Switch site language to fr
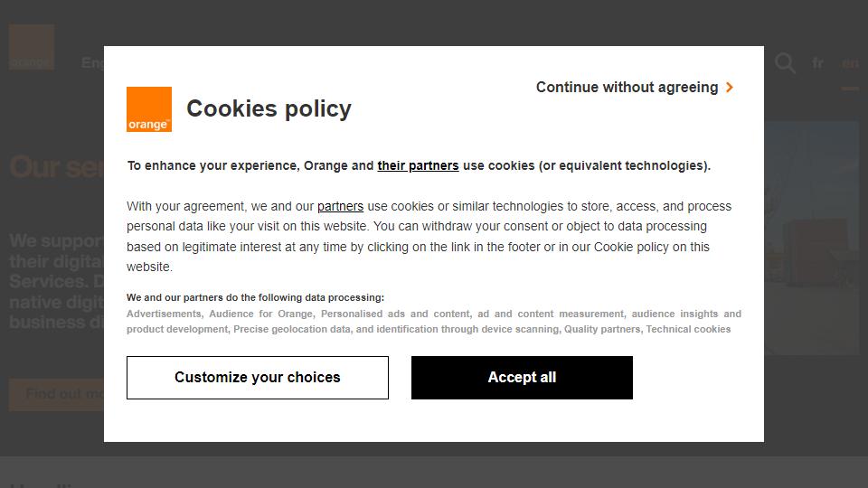868x488 pixels. tap(817, 63)
